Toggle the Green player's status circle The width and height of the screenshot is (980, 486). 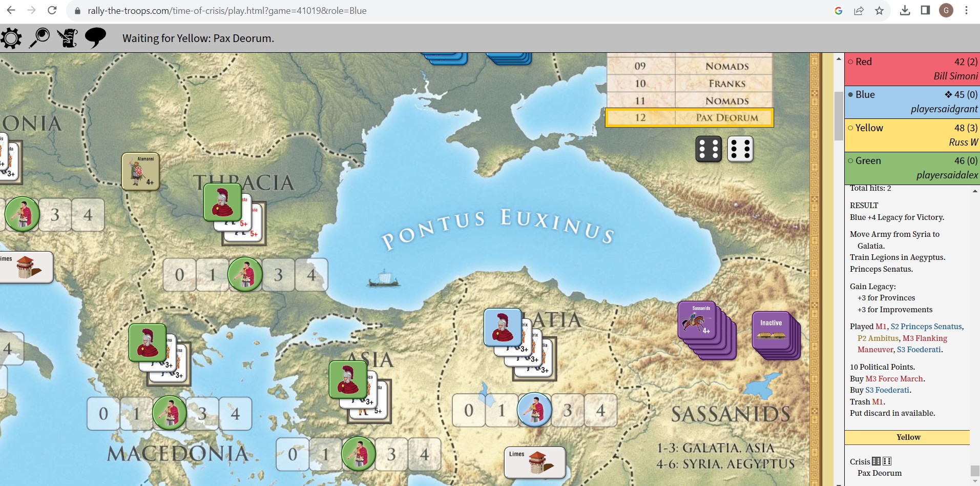coord(850,160)
